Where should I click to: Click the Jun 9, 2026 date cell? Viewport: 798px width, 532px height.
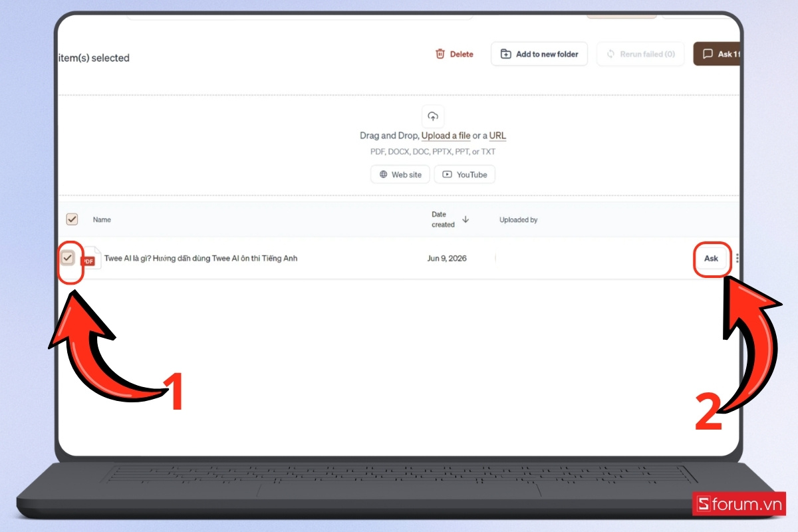coord(447,259)
